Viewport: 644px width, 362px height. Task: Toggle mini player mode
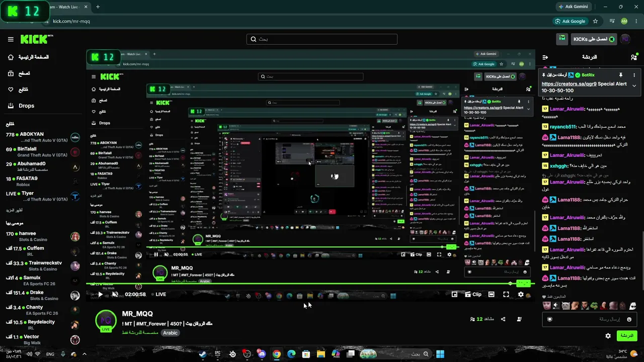pyautogui.click(x=454, y=295)
